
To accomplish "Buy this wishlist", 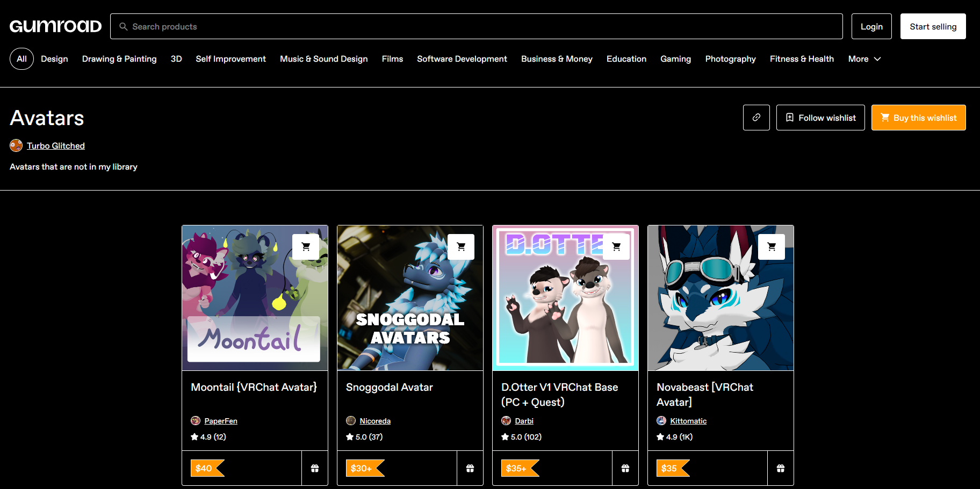I will (x=919, y=118).
